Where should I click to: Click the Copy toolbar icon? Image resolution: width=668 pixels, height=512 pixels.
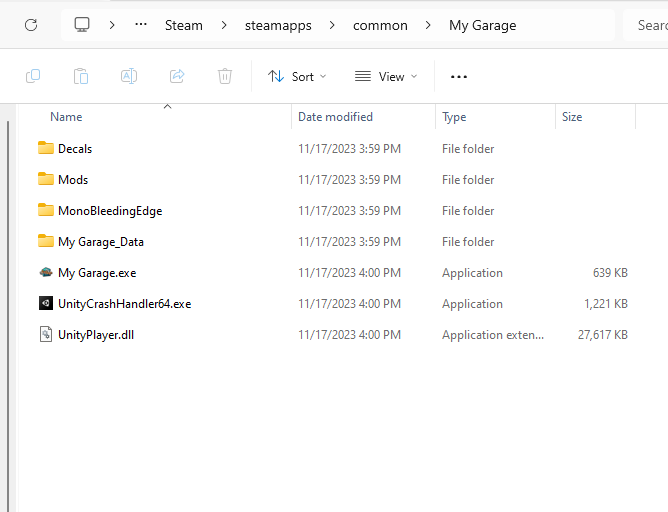pos(33,76)
